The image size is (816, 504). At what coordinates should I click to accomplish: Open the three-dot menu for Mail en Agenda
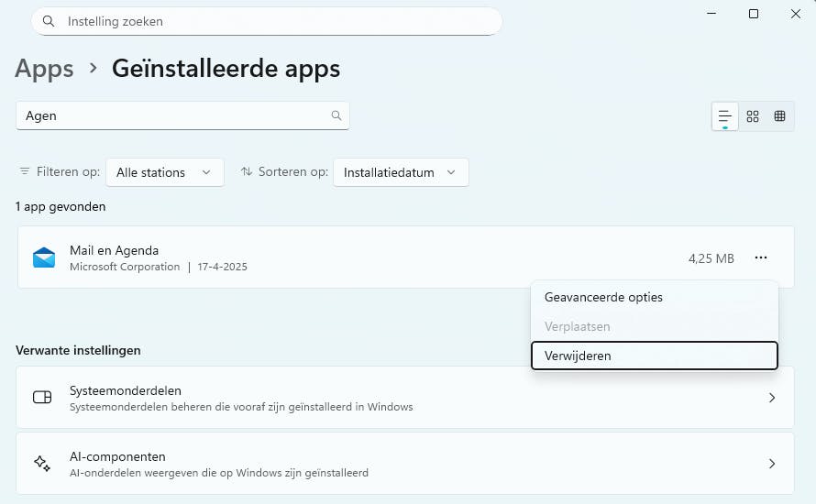761,257
